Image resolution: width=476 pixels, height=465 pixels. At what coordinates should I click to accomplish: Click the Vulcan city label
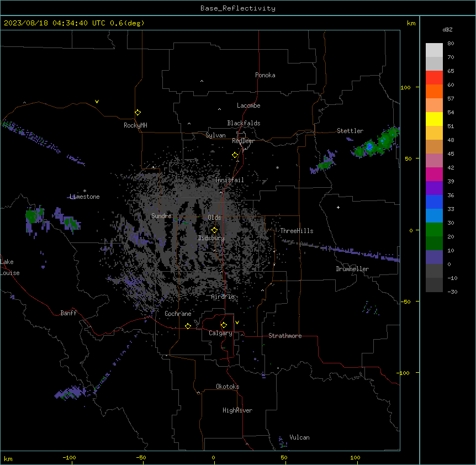coord(299,437)
